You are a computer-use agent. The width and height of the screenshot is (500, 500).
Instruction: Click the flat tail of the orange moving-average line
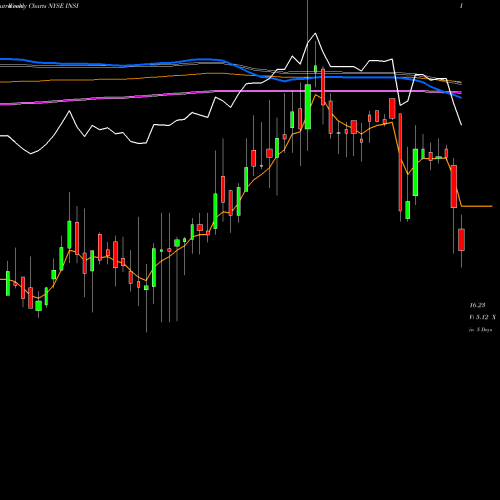coord(477,206)
